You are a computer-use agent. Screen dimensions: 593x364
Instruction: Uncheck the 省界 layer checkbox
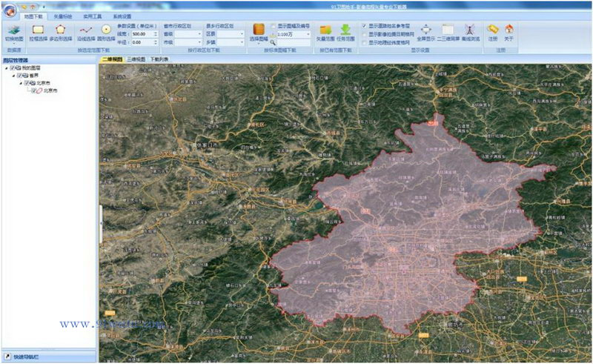[20, 76]
